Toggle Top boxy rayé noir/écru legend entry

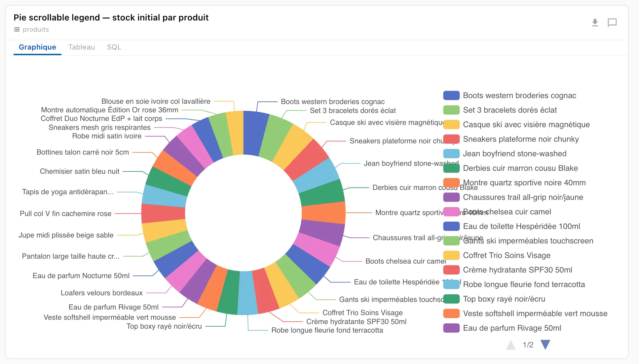[x=494, y=299]
